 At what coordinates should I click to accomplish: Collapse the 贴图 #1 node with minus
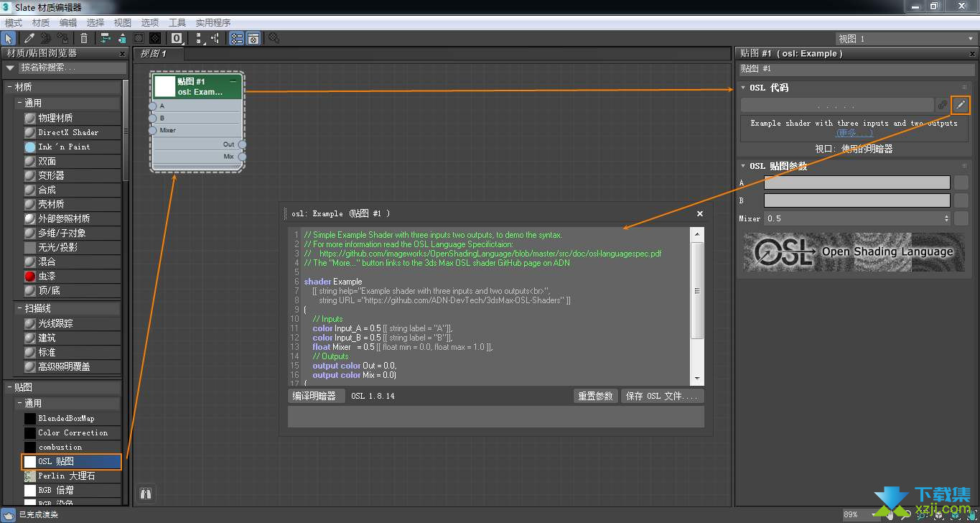(x=233, y=82)
